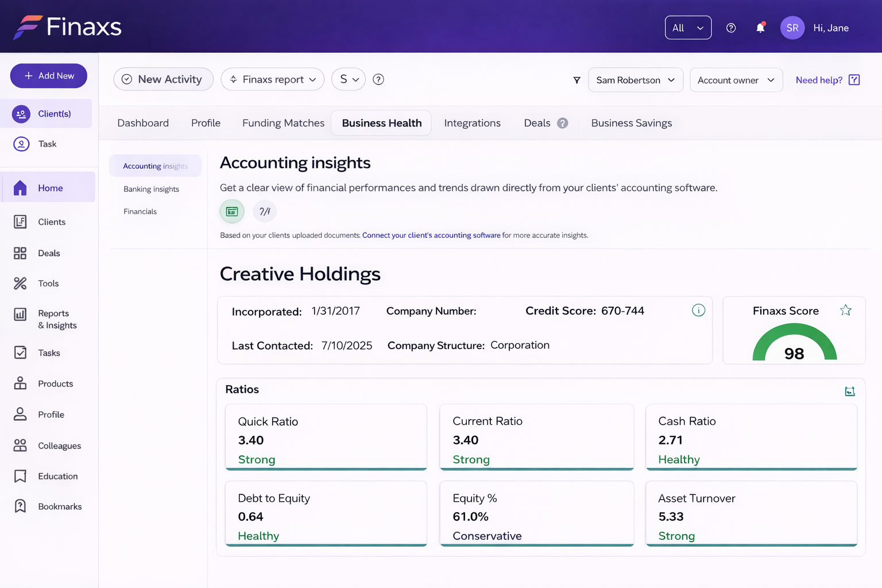Open the Cash Ratio card
The image size is (882, 588).
click(752, 437)
